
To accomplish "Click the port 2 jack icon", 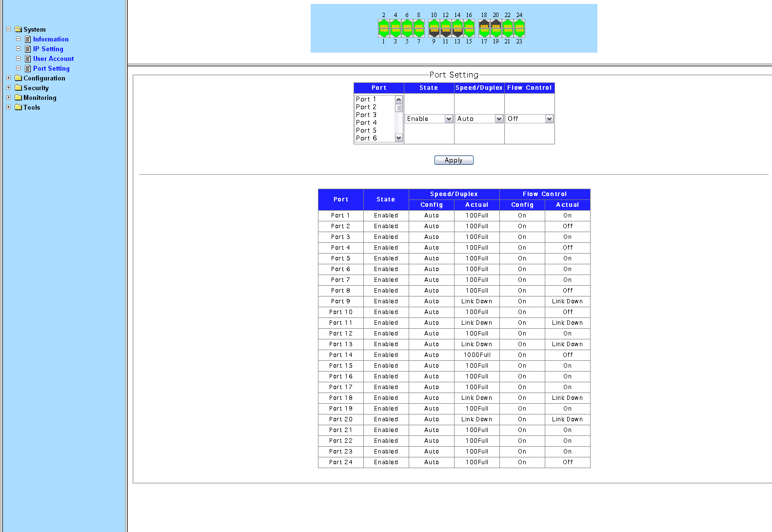I will (x=384, y=24).
